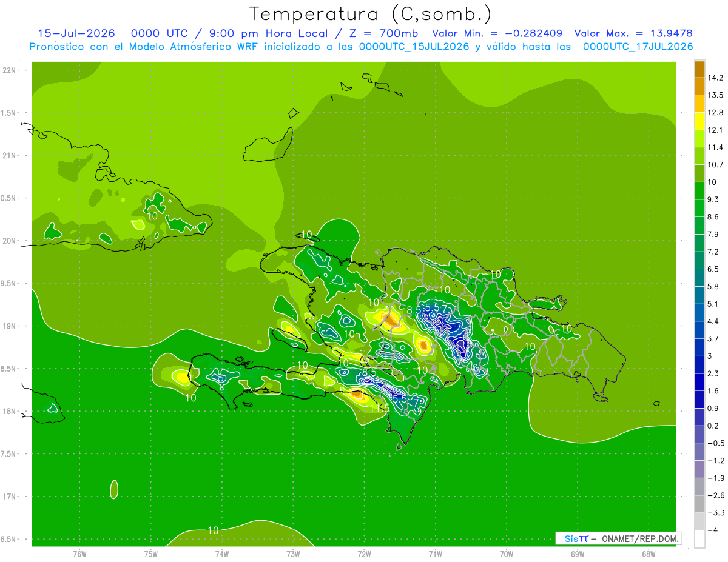Image resolution: width=728 pixels, height=562 pixels.
Task: Click the "73W" longitude label
Action: tap(293, 554)
